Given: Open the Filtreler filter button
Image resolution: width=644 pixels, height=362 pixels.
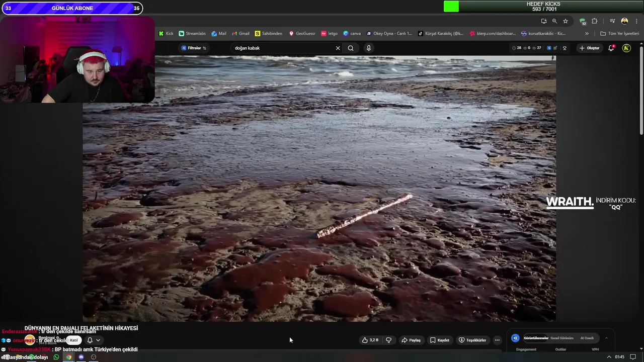Looking at the screenshot, I should 194,48.
